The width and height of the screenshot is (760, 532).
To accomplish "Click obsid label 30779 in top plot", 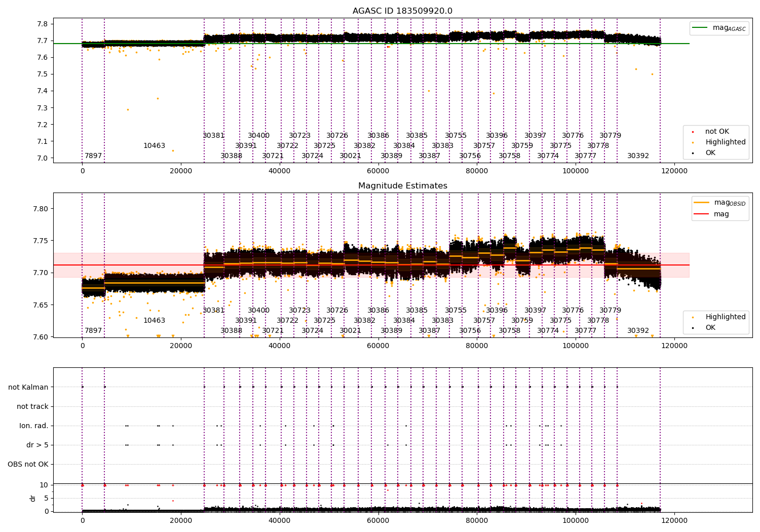I will (x=610, y=136).
